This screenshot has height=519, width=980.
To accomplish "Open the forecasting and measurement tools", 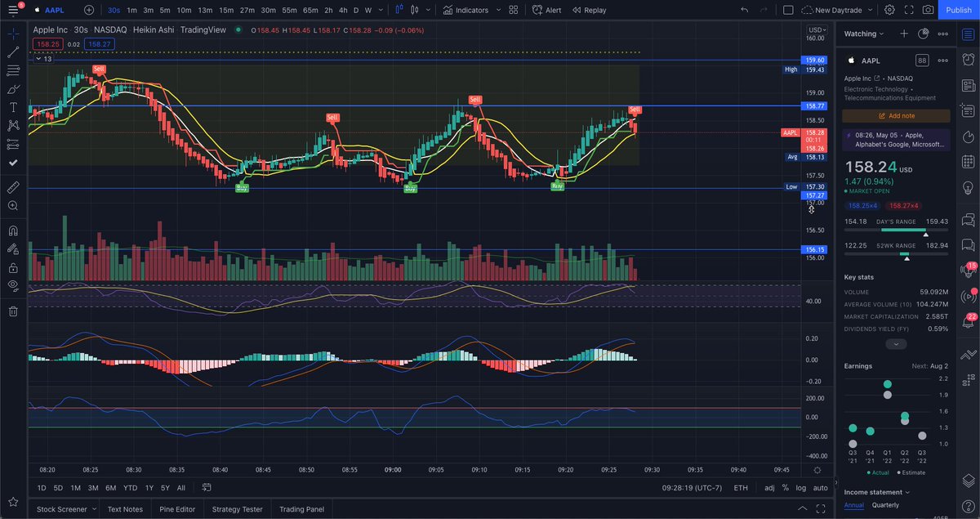I will coord(13,144).
